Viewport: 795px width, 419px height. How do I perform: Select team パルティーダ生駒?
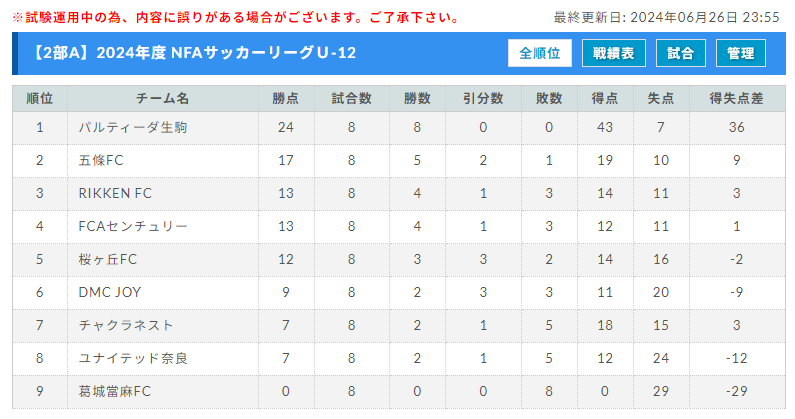click(x=132, y=127)
